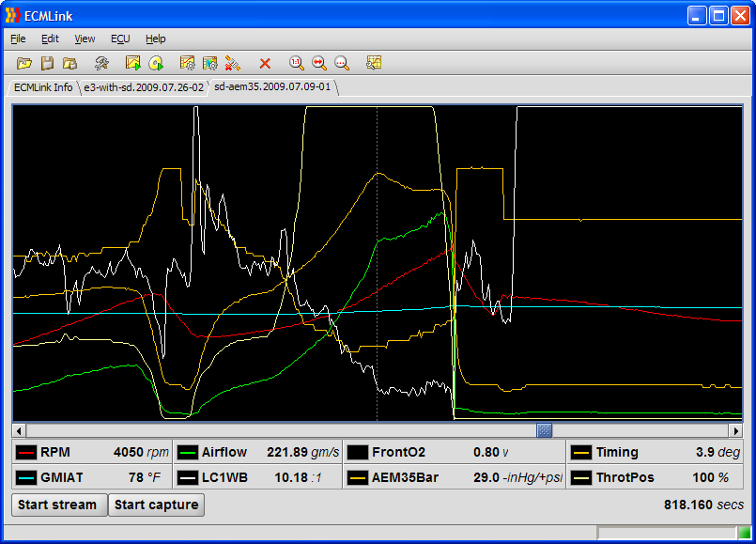756x544 pixels.
Task: Click the red X delete icon
Action: [x=264, y=63]
